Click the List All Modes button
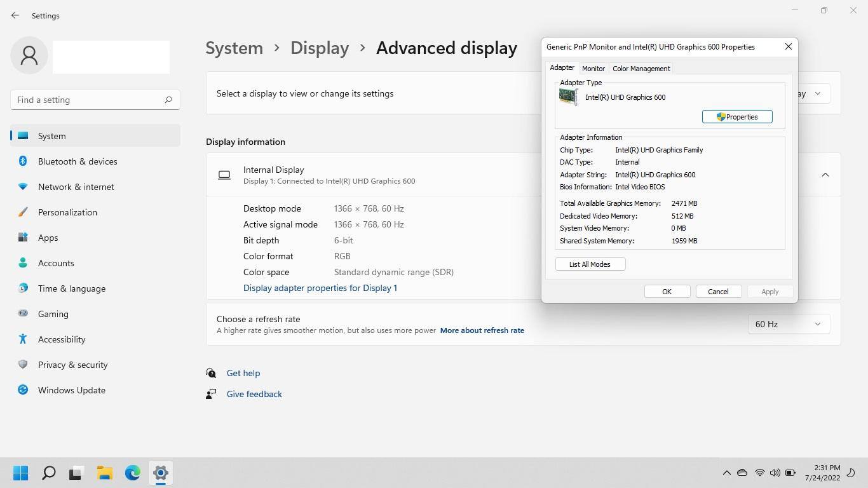 [590, 264]
